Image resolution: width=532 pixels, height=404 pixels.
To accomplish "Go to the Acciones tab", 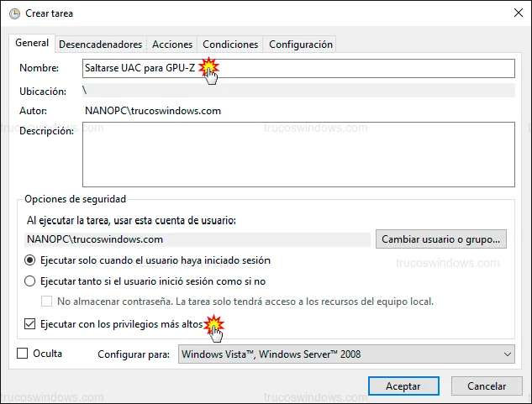I will point(172,45).
